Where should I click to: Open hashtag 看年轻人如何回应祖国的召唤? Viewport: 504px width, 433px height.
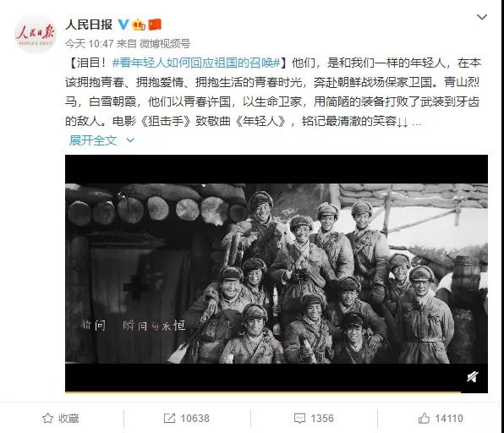click(196, 63)
